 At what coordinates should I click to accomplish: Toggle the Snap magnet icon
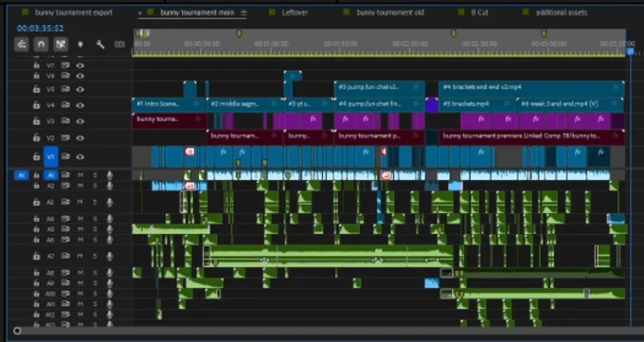[x=41, y=44]
